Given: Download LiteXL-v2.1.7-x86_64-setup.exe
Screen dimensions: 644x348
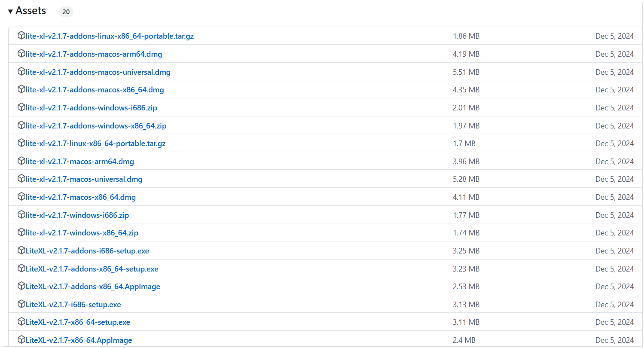Looking at the screenshot, I should pos(78,322).
